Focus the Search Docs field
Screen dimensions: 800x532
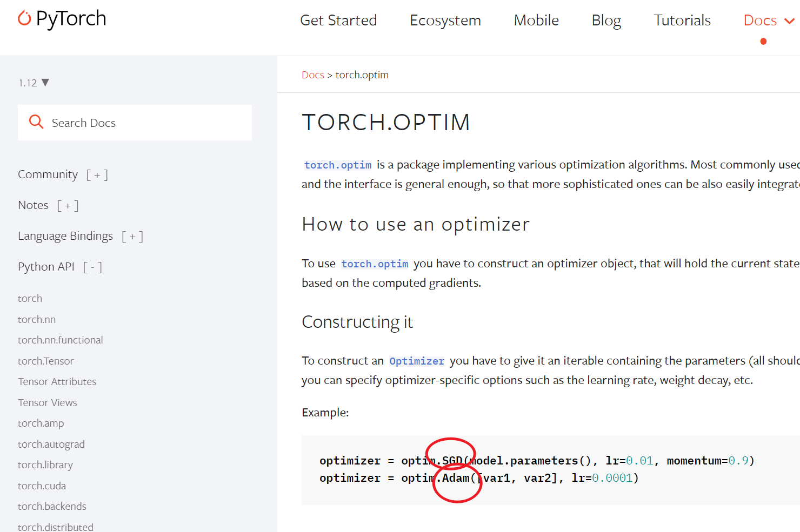click(x=135, y=123)
